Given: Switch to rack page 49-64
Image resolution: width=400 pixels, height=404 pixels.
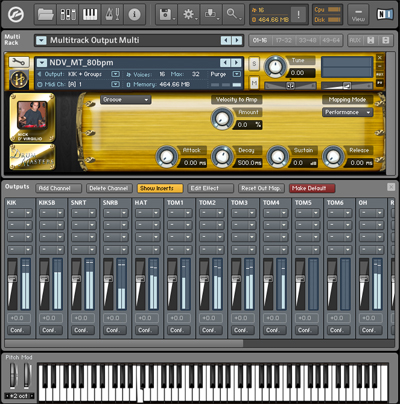Looking at the screenshot, I should 331,40.
